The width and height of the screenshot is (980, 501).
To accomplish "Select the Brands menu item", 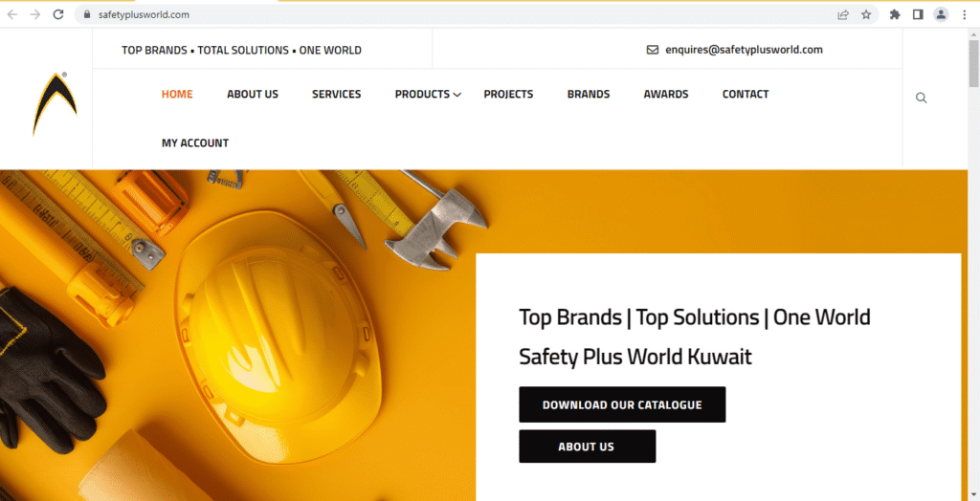I will [x=588, y=94].
